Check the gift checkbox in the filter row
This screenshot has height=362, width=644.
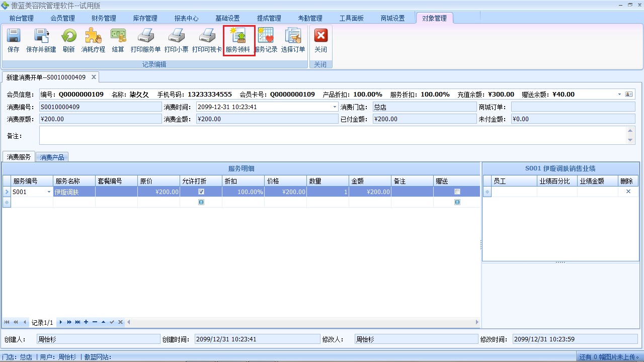tap(457, 202)
